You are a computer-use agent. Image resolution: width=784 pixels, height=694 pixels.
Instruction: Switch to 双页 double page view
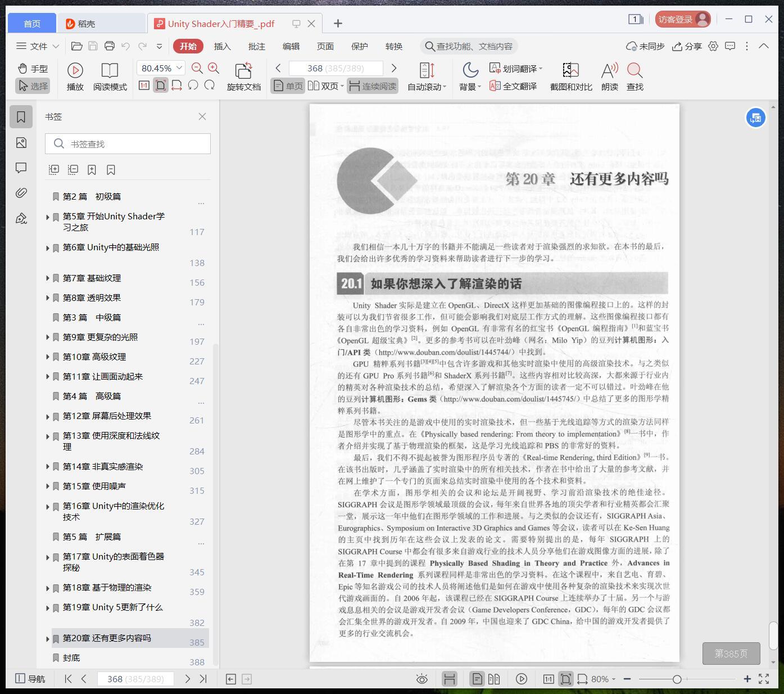pos(325,86)
